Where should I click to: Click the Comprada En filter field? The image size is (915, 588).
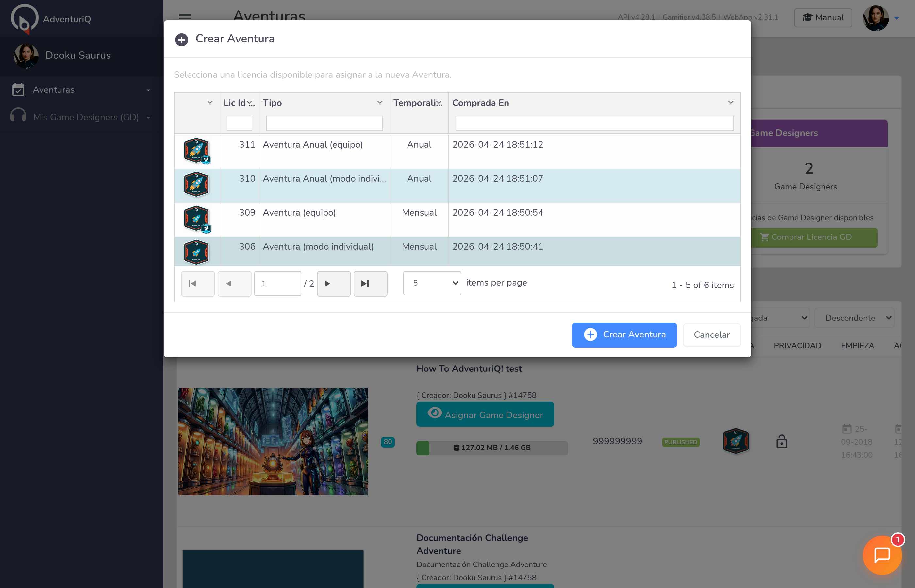[x=594, y=123]
